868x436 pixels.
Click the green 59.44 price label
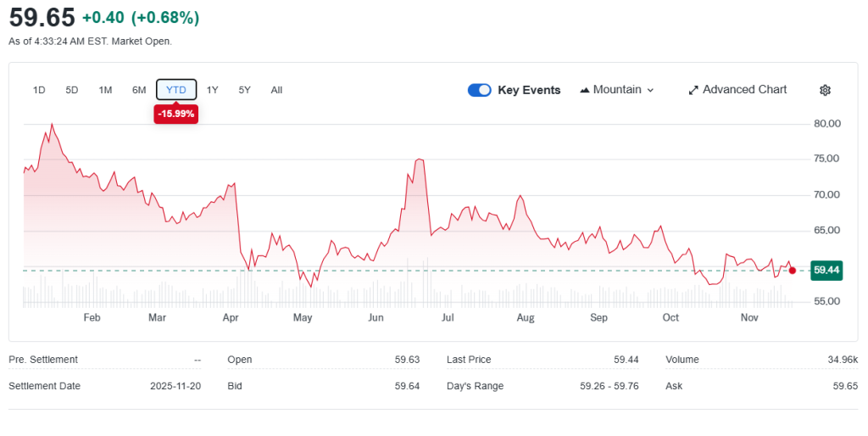coord(826,271)
